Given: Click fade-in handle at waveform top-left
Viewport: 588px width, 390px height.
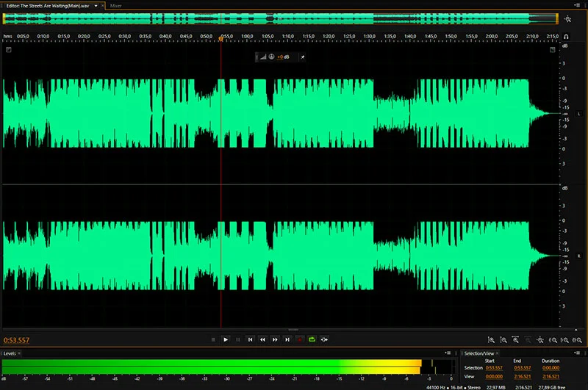Looking at the screenshot, I should pyautogui.click(x=9, y=49).
